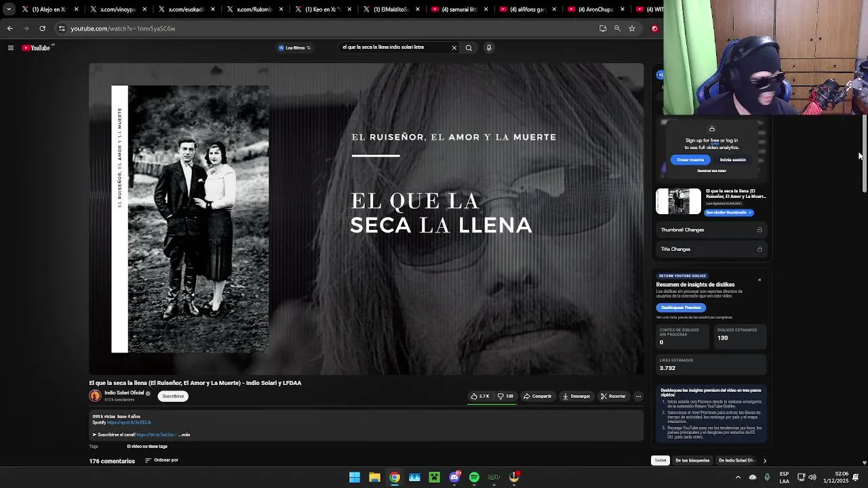Switch to the ElMalditoS tab
The image size is (868, 488).
(391, 9)
